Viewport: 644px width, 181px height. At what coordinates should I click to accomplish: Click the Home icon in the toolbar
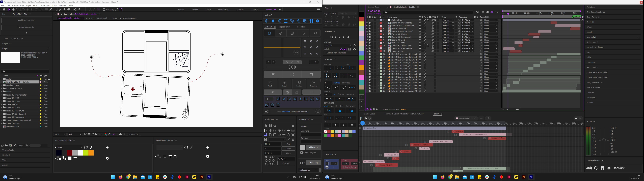click(x=4, y=10)
